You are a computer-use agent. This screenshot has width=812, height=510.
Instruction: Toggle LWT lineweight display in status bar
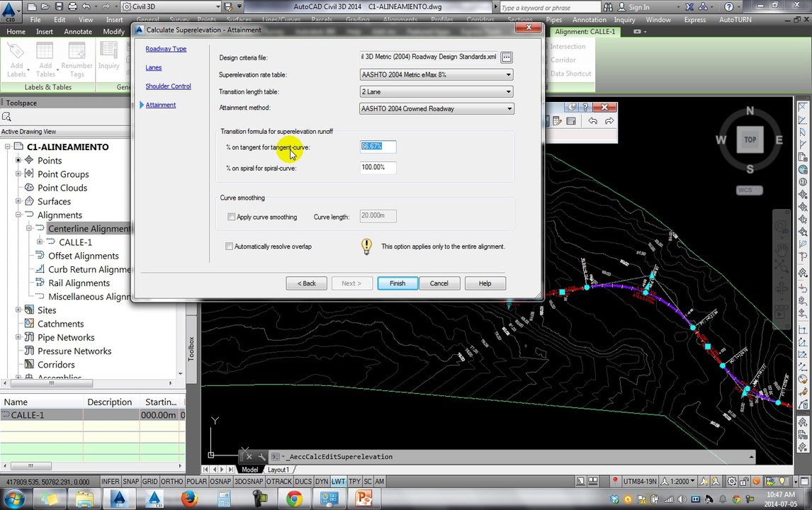click(x=338, y=482)
